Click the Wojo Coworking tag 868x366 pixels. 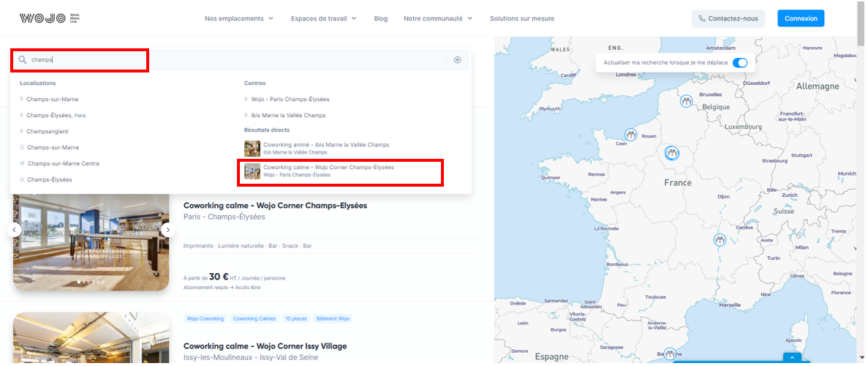[205, 319]
